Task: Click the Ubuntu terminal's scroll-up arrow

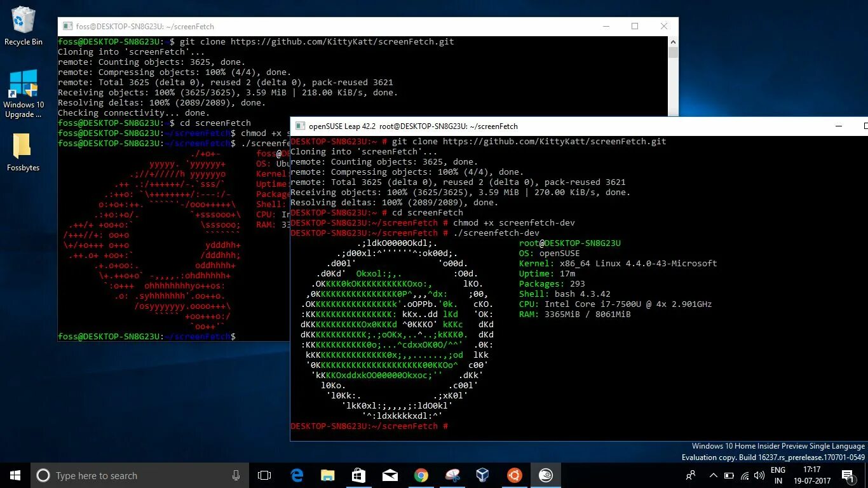Action: tap(673, 41)
